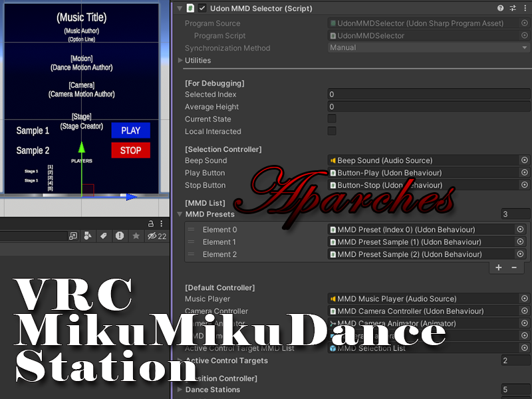Open object picker for MMD Selection List
The height and width of the screenshot is (399, 532).
click(x=525, y=348)
